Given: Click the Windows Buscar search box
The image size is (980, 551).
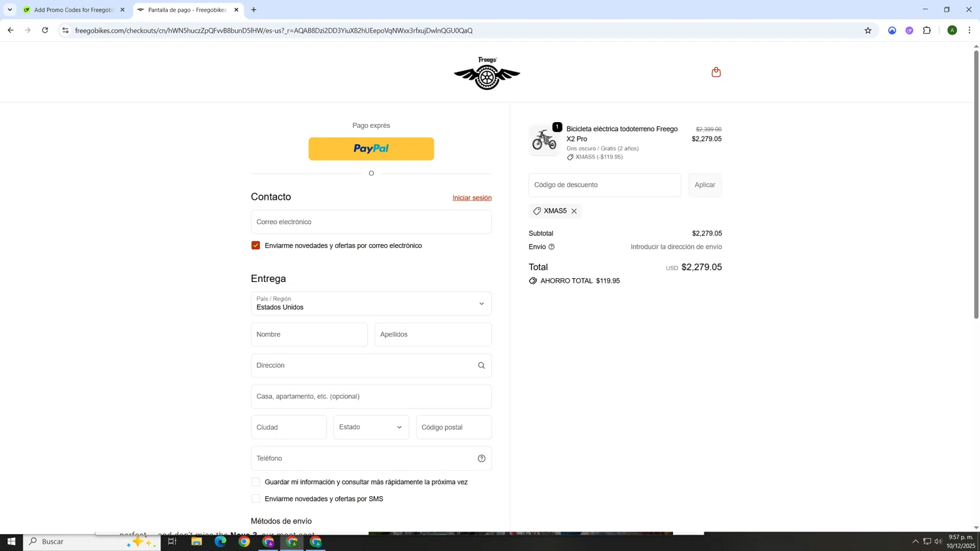Looking at the screenshot, I should click(x=92, y=541).
